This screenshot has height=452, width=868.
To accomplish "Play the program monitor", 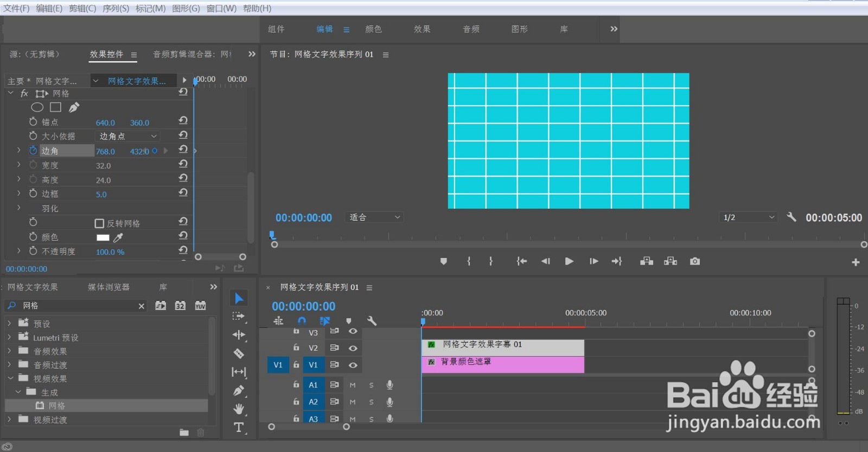I will (x=569, y=261).
